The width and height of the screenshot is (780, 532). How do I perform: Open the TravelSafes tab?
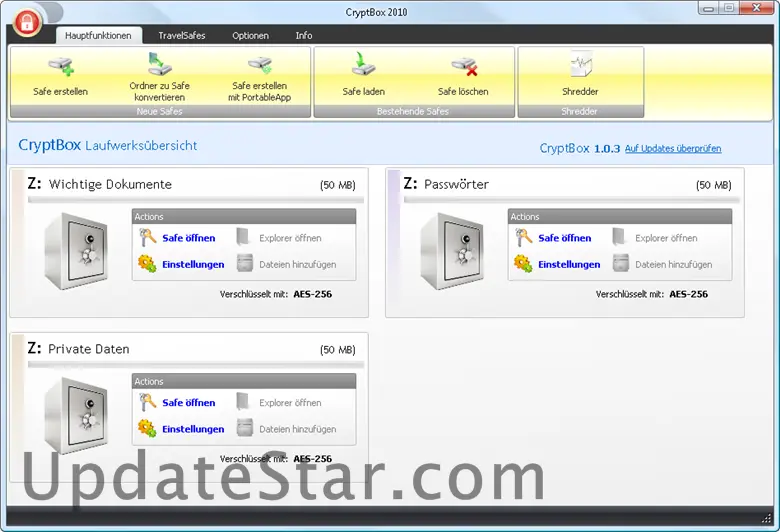pos(182,35)
